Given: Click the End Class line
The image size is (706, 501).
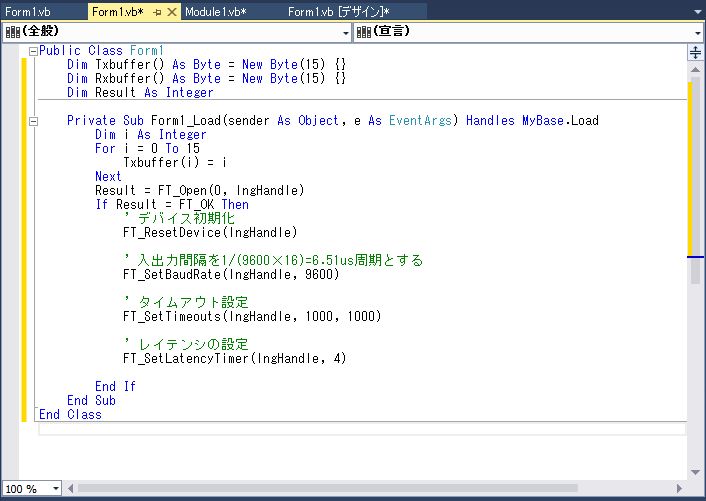Looking at the screenshot, I should click(x=70, y=414).
